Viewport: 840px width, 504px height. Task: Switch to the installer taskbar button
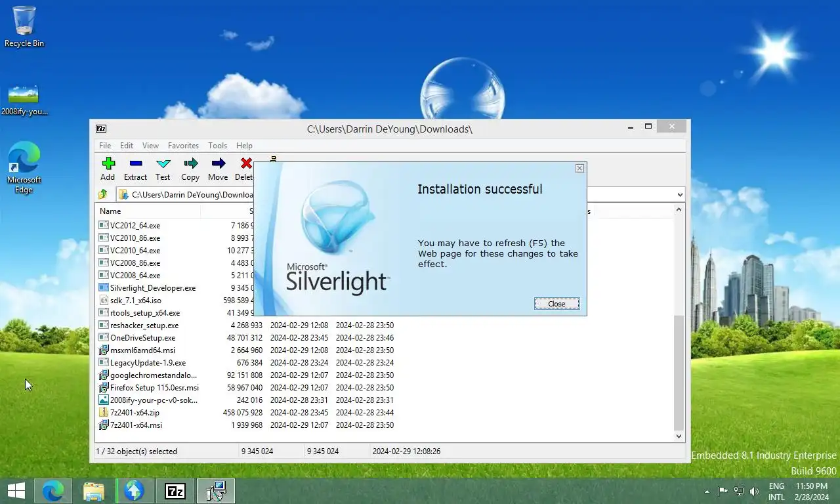[x=216, y=491]
